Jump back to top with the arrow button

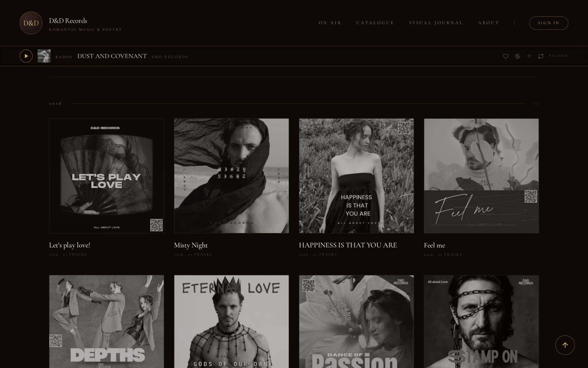tap(565, 345)
